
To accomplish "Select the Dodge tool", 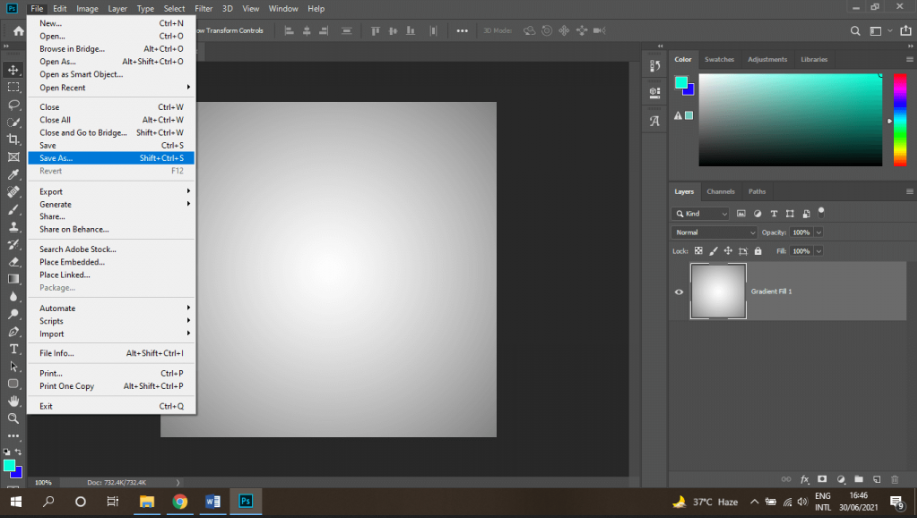I will (x=13, y=314).
